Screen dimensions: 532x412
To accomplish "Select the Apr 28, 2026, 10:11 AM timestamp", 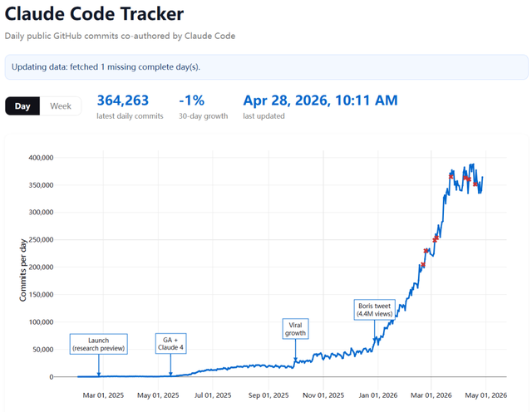I will click(x=320, y=101).
